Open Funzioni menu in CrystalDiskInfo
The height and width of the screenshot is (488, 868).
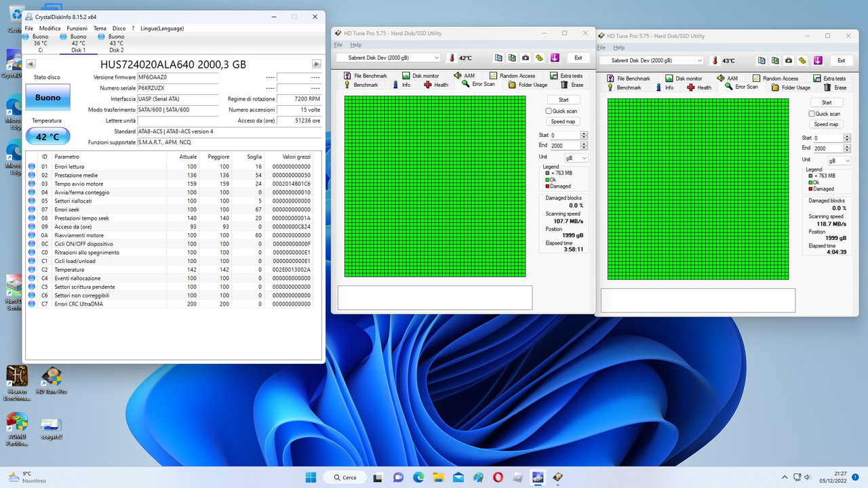tap(77, 28)
